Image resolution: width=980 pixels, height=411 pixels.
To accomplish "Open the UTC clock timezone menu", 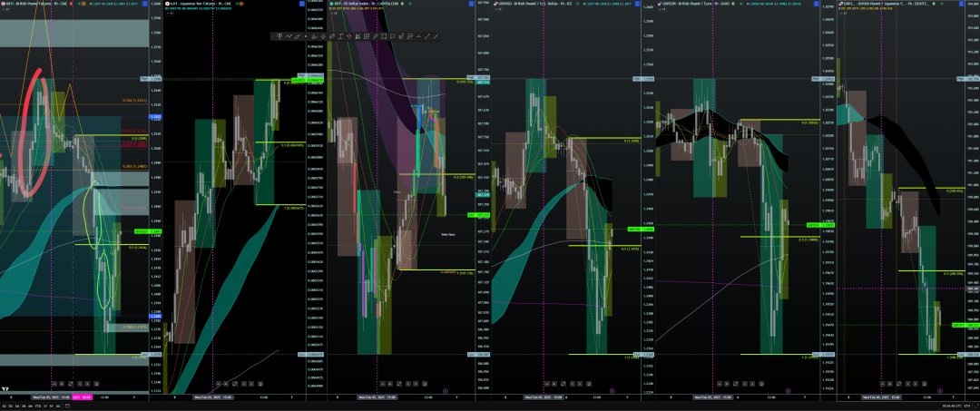I will 952,406.
